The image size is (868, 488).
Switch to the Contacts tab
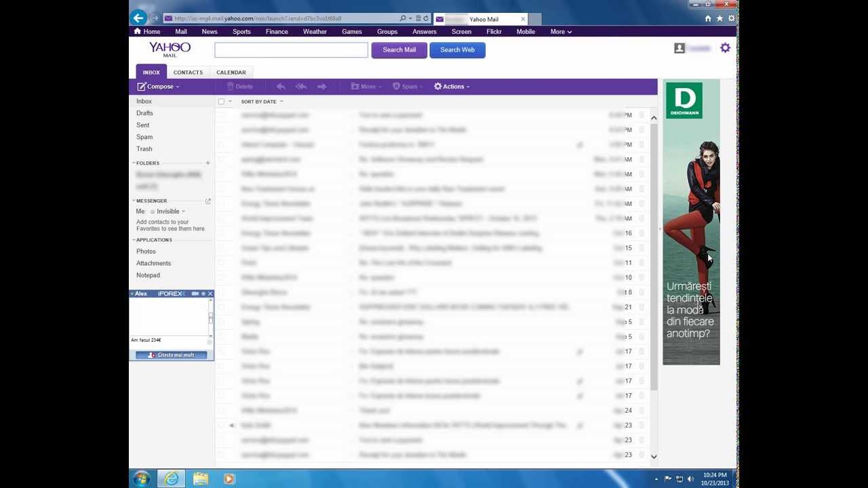188,72
